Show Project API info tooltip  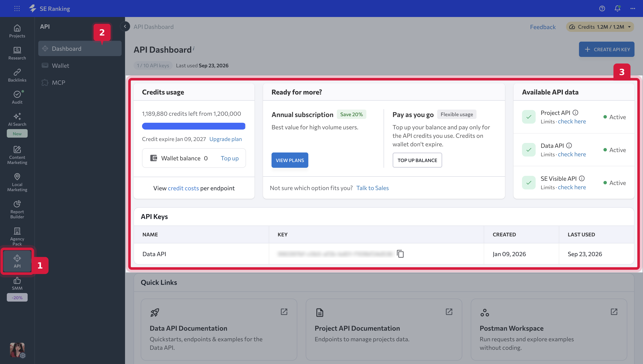575,113
